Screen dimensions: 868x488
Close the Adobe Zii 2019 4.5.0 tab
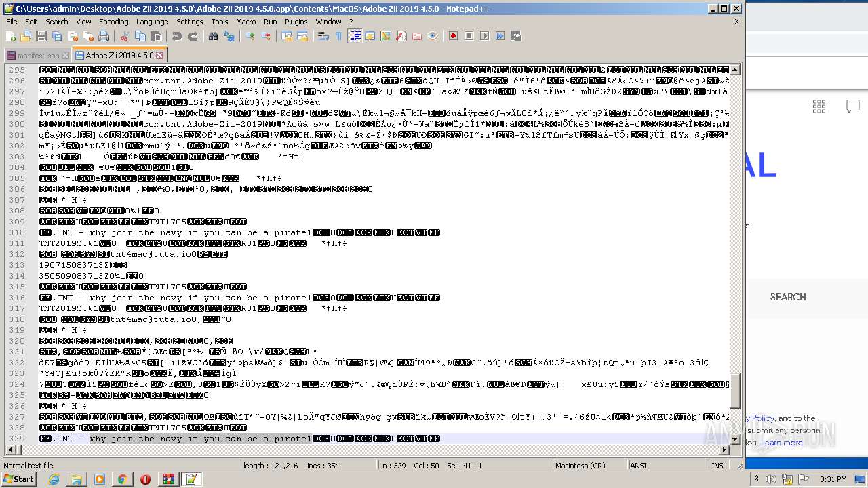(x=160, y=56)
